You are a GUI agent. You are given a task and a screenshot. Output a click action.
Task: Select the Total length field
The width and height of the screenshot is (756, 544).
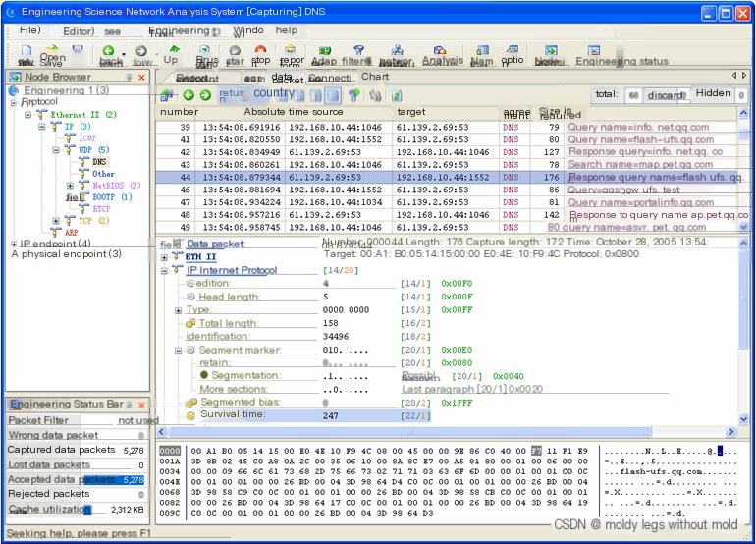(x=229, y=324)
